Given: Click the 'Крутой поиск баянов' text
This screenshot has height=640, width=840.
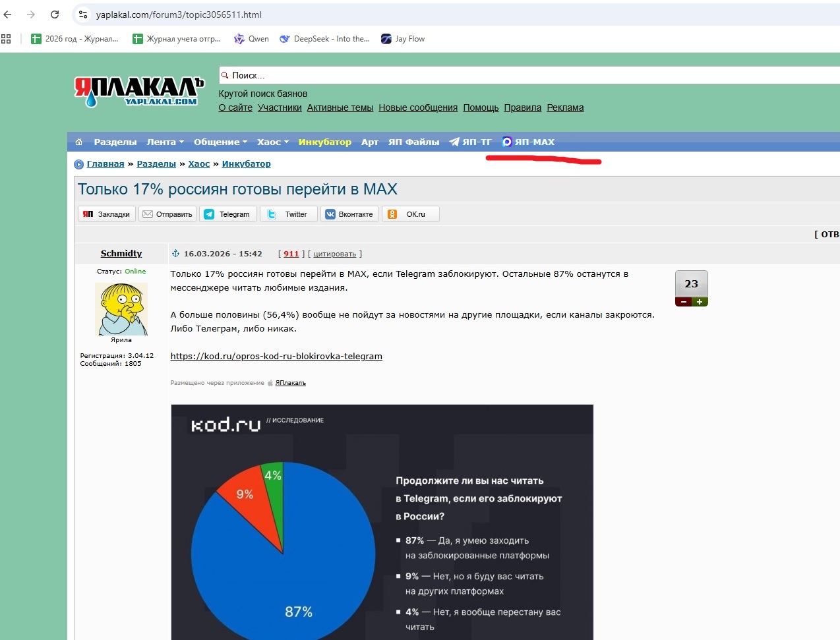Looking at the screenshot, I should [x=263, y=94].
